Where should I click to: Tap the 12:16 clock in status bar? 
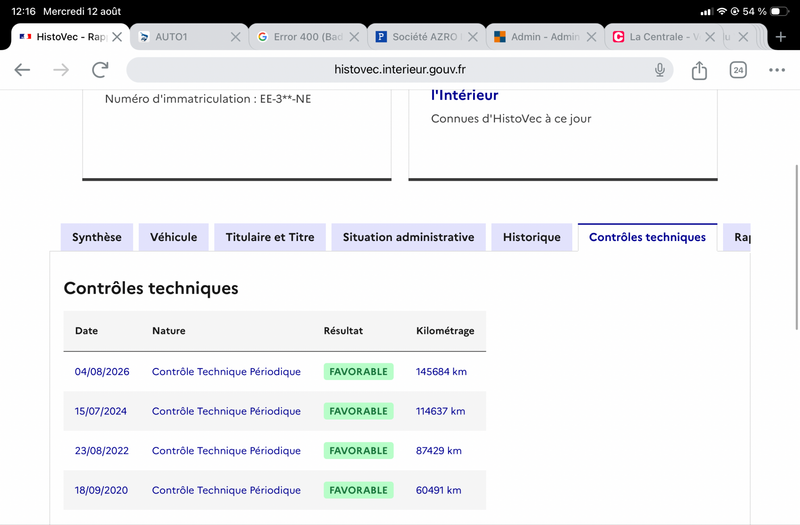(x=23, y=11)
